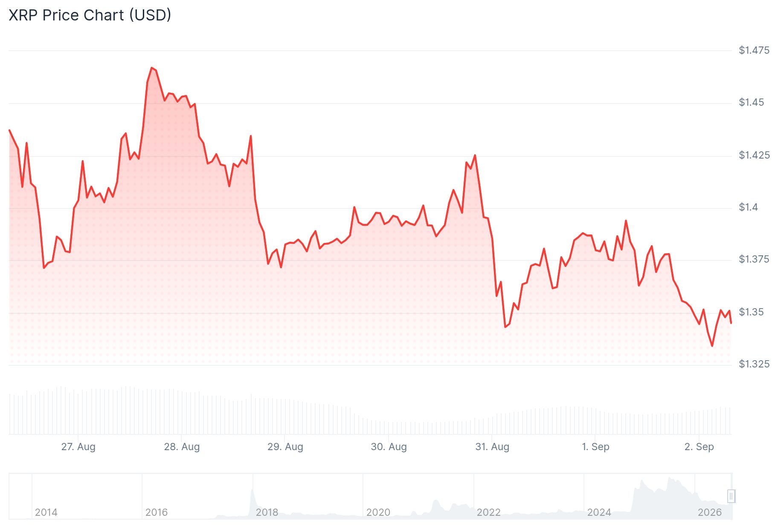Click the 1. Sep date axis label
This screenshot has height=532, width=778.
tap(595, 447)
